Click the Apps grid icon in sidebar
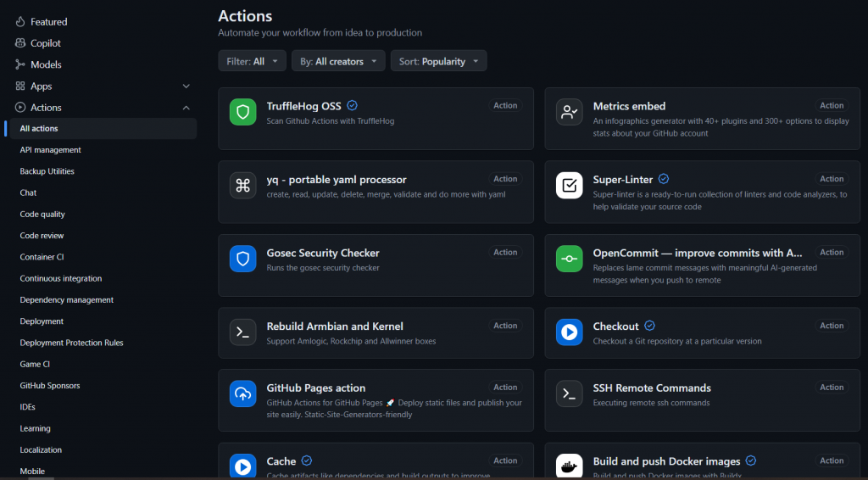This screenshot has height=480, width=868. click(x=20, y=86)
